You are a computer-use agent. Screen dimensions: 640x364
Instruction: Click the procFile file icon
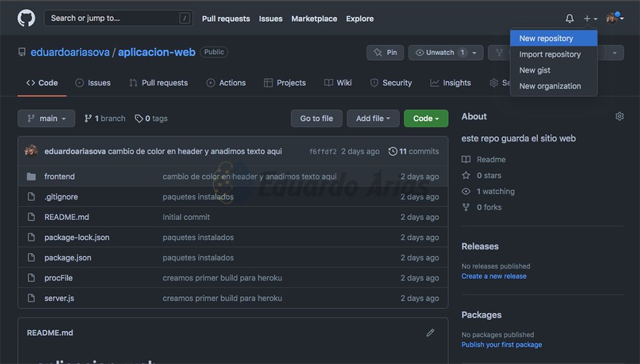coord(31,278)
